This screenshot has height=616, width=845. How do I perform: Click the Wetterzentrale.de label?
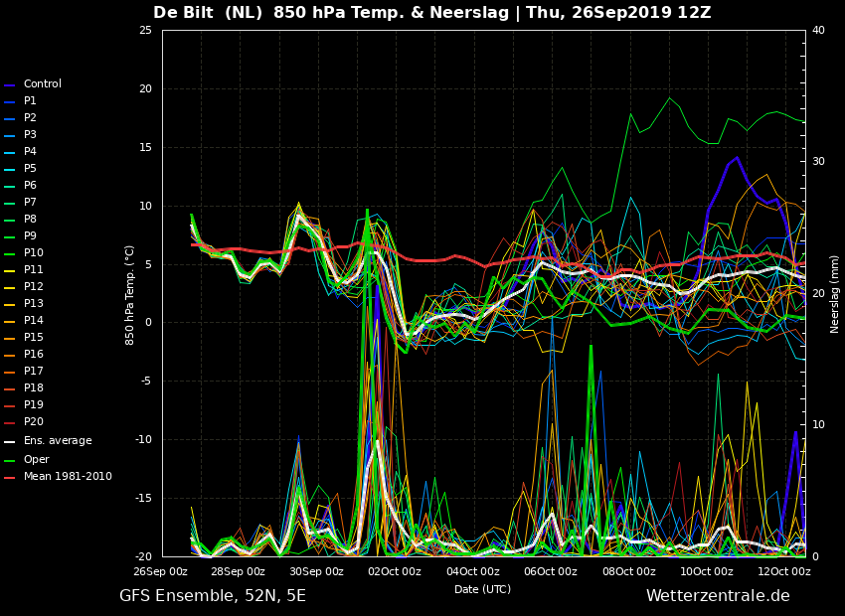718,595
